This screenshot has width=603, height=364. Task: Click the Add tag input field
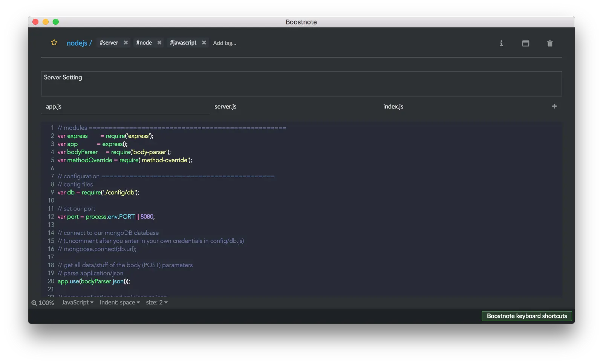pyautogui.click(x=225, y=43)
